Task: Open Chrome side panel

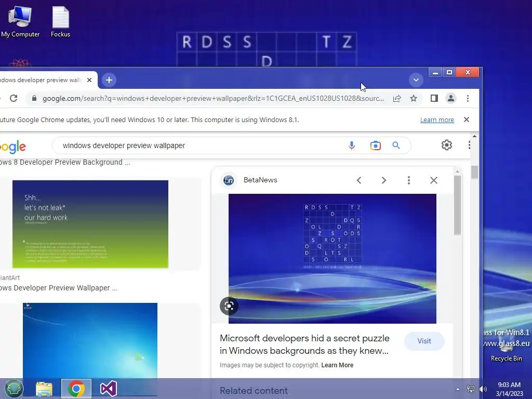Action: click(434, 98)
